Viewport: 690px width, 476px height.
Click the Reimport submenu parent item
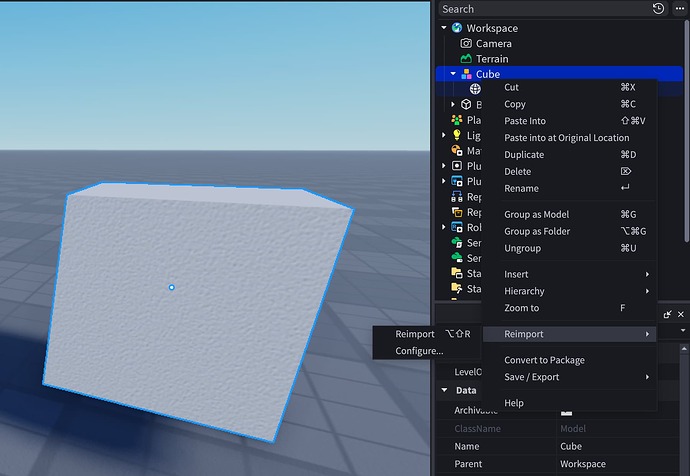click(x=570, y=334)
